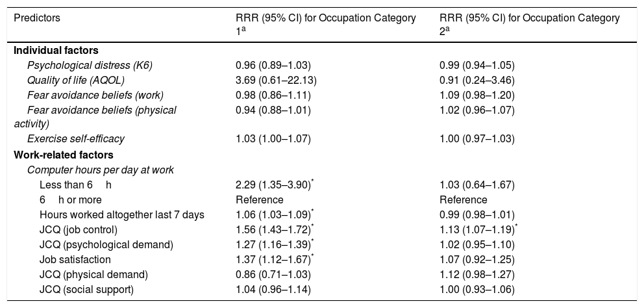644x308 pixels.
Task: Click Reference in the Occupation Category 1 column
Action: [259, 199]
